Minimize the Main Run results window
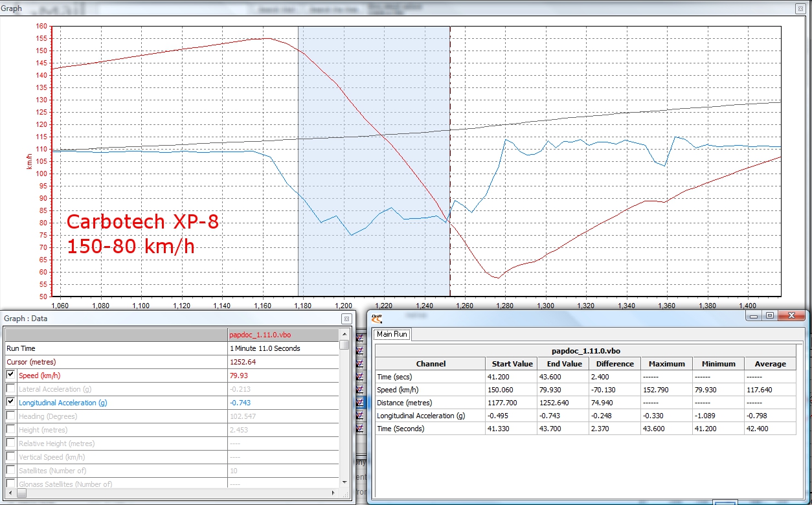 click(754, 315)
